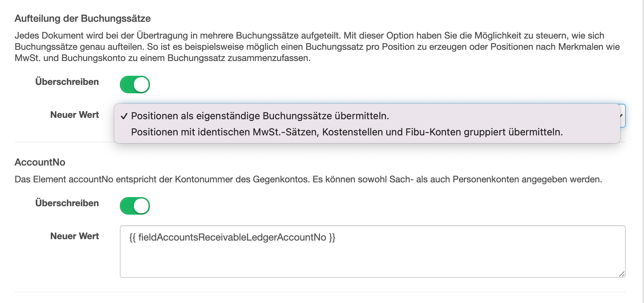Screen dimensions: 644x303
Task: Click the description paragraph starting 'Jedes Dokument wird'
Action: pos(317,47)
